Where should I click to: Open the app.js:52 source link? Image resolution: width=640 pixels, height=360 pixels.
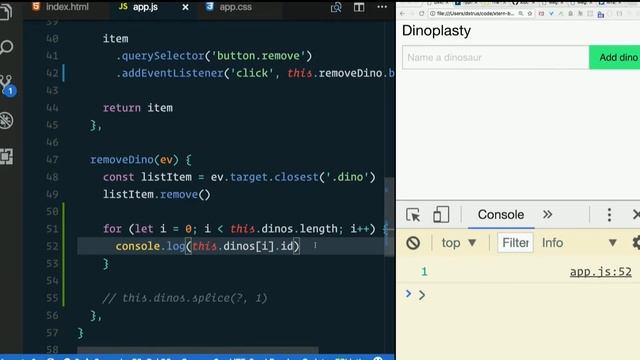(601, 272)
